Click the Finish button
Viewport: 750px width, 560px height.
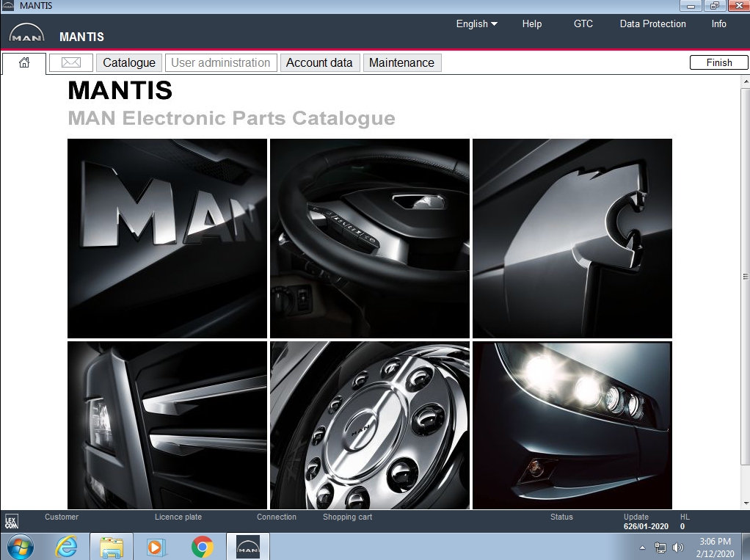[x=718, y=62]
